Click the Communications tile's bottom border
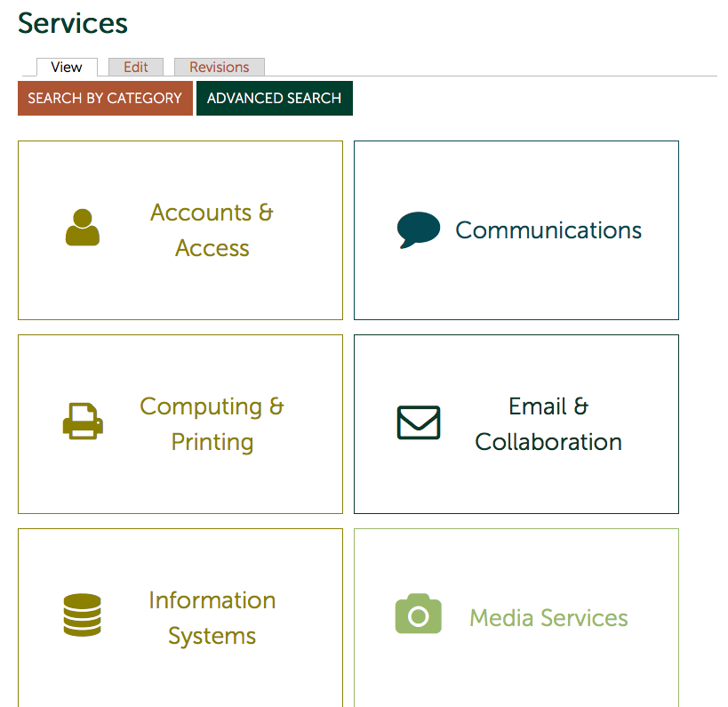The height and width of the screenshot is (707, 728). point(516,319)
